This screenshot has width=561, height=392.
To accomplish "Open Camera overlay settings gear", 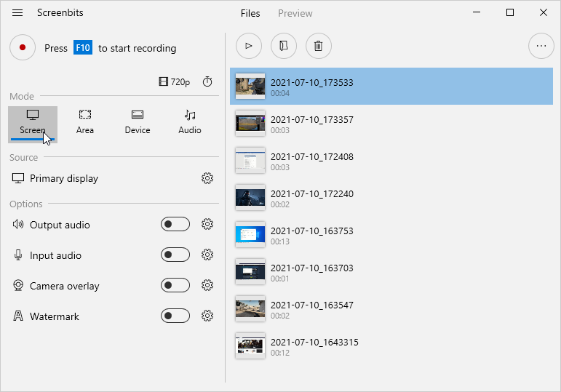I will [207, 285].
